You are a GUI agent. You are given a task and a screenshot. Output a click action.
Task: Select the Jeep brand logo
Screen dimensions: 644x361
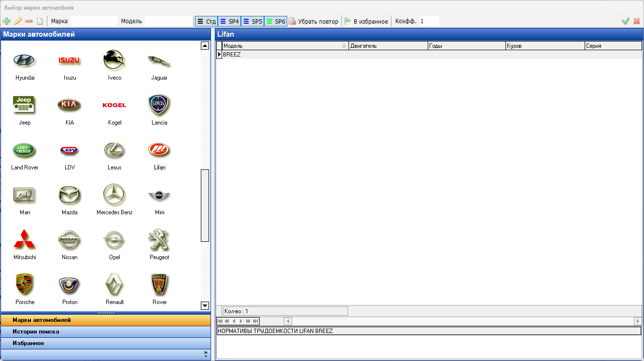point(25,105)
